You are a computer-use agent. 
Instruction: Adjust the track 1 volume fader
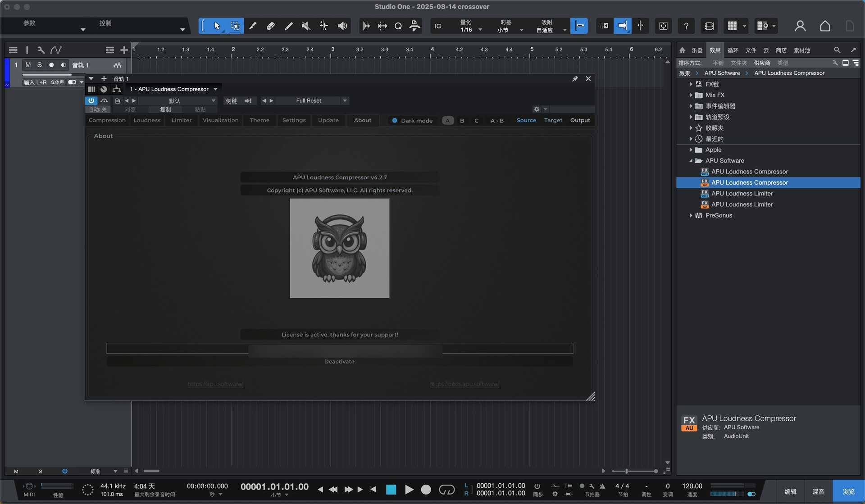point(53,75)
